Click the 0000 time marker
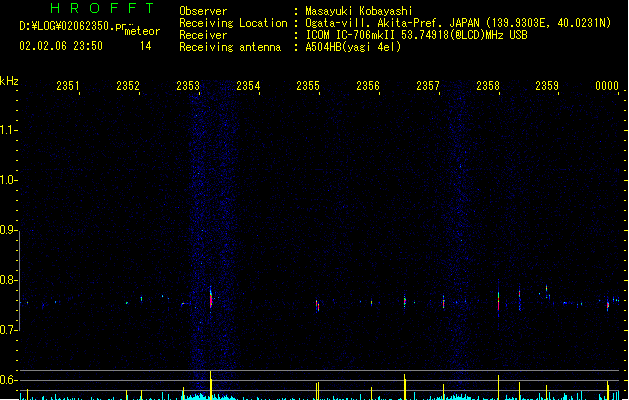Image resolution: width=629 pixels, height=400 pixels. 607,86
